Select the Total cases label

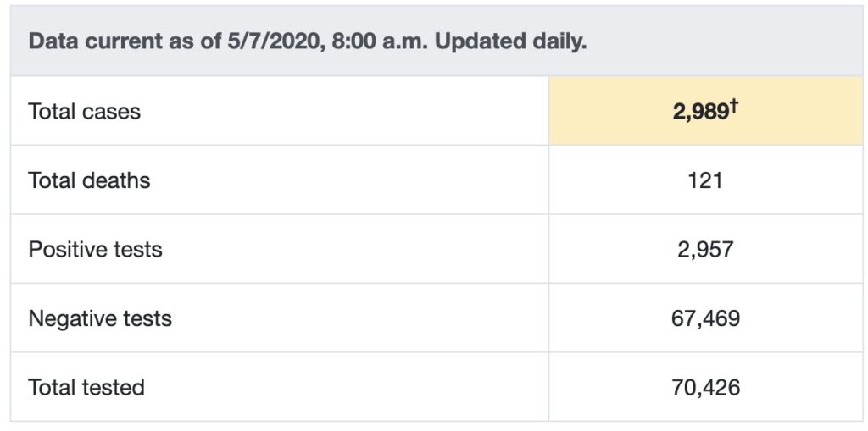(84, 112)
